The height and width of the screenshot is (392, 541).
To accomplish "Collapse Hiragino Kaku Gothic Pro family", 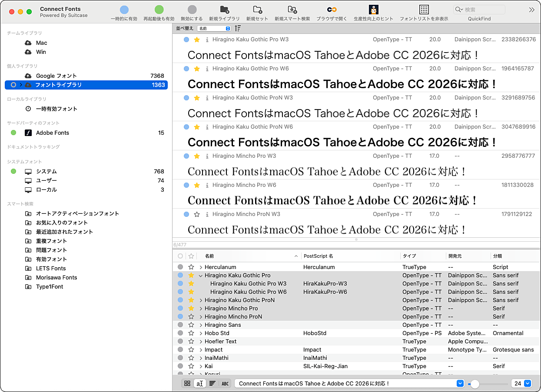I will pos(201,276).
